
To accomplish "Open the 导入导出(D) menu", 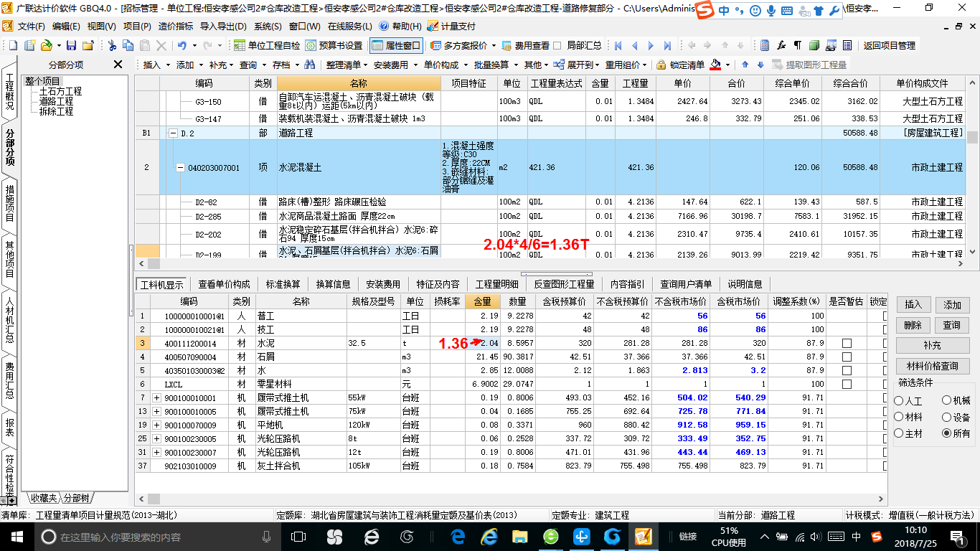I will pos(223,26).
